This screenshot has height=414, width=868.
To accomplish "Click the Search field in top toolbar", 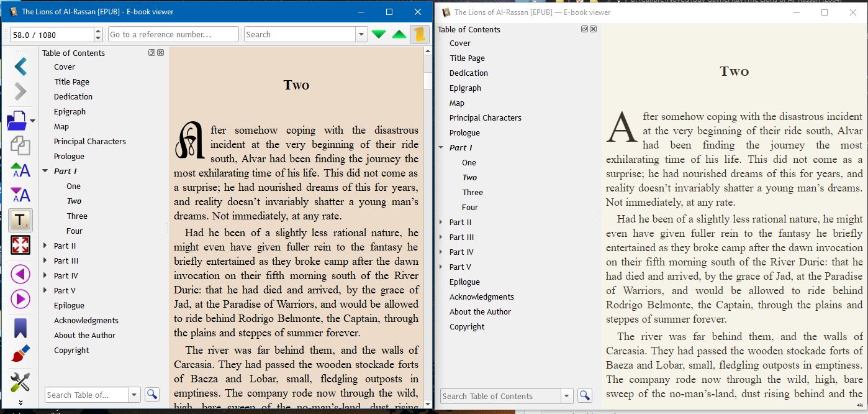I will point(300,35).
